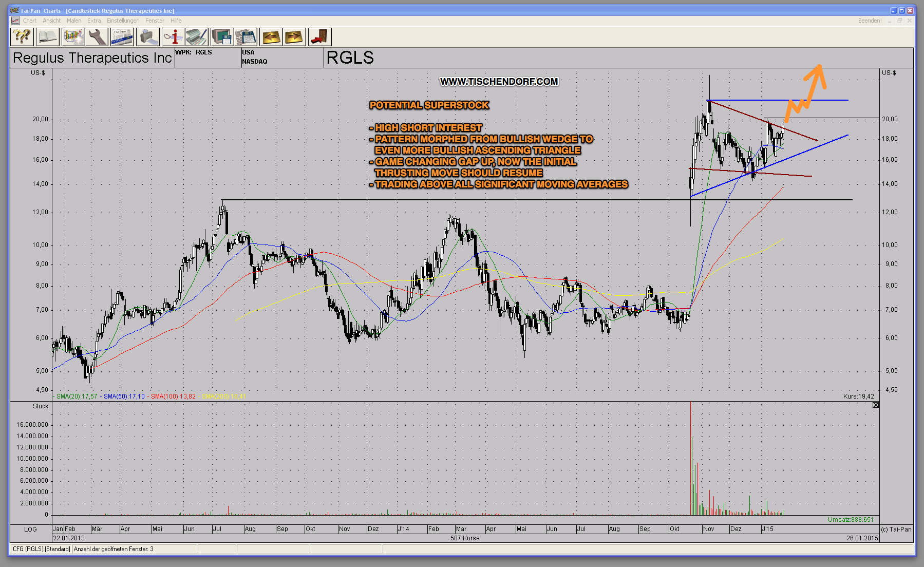
Task: Open the wrench tool icon
Action: pyautogui.click(x=97, y=37)
